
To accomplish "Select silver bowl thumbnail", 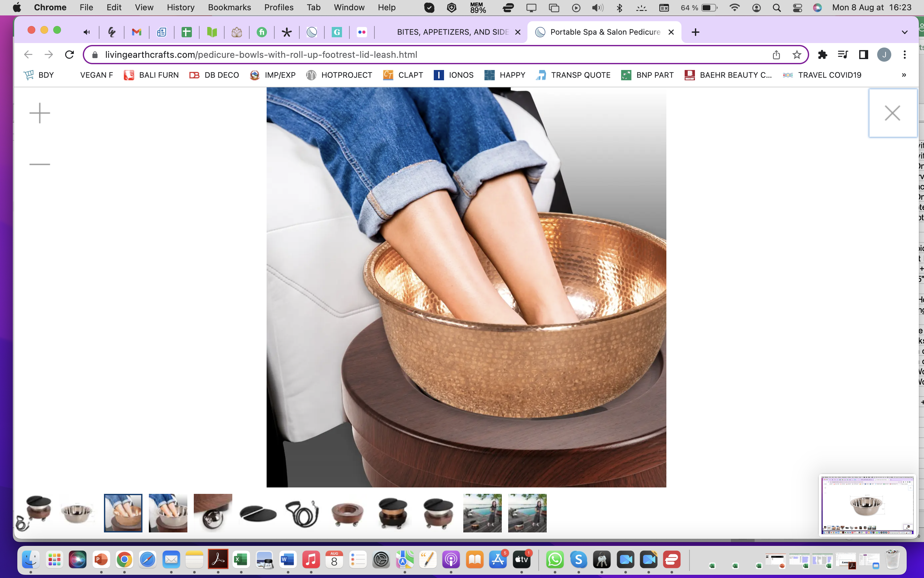I will [78, 513].
